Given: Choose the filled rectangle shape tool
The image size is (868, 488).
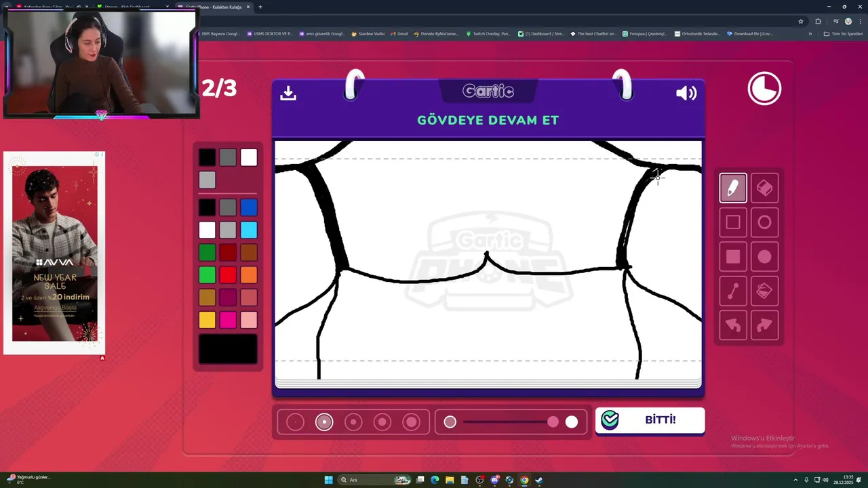Looking at the screenshot, I should (x=732, y=257).
